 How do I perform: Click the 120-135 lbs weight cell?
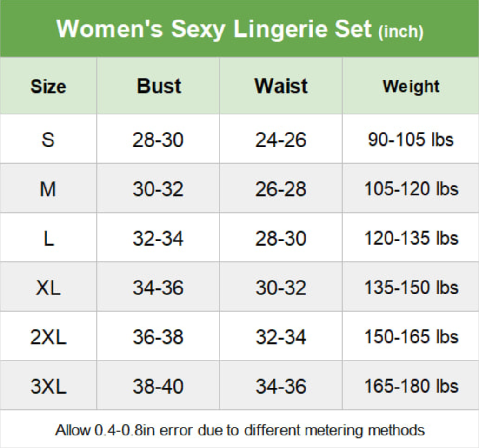(x=411, y=238)
